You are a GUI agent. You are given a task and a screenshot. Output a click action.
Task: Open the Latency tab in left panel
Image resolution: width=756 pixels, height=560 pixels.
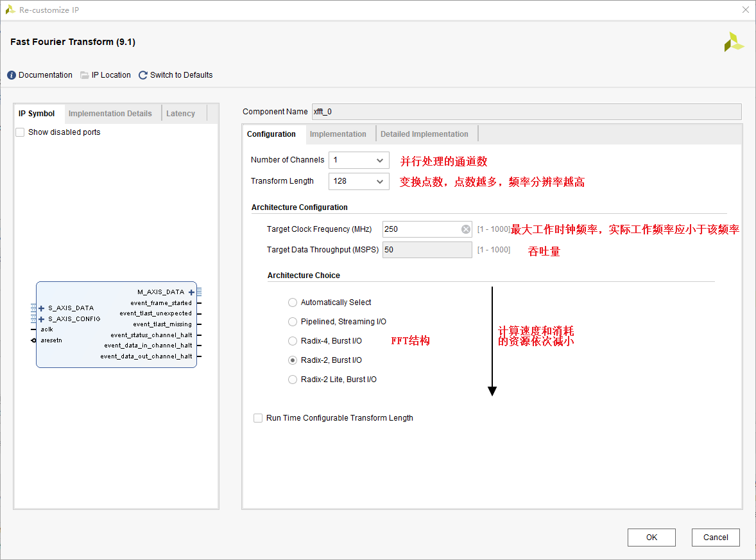pos(181,112)
